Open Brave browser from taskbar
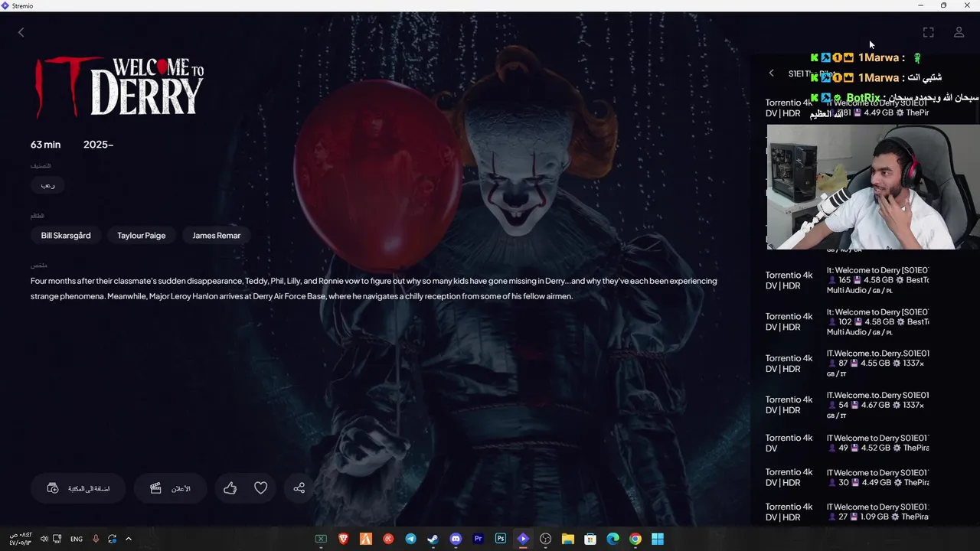This screenshot has width=980, height=551. pos(344,539)
